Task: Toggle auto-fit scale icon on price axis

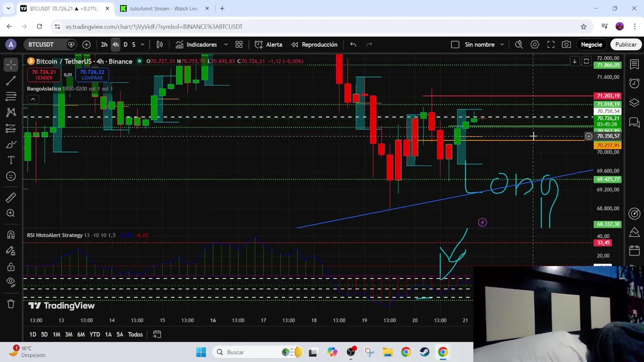Action: coord(586,61)
